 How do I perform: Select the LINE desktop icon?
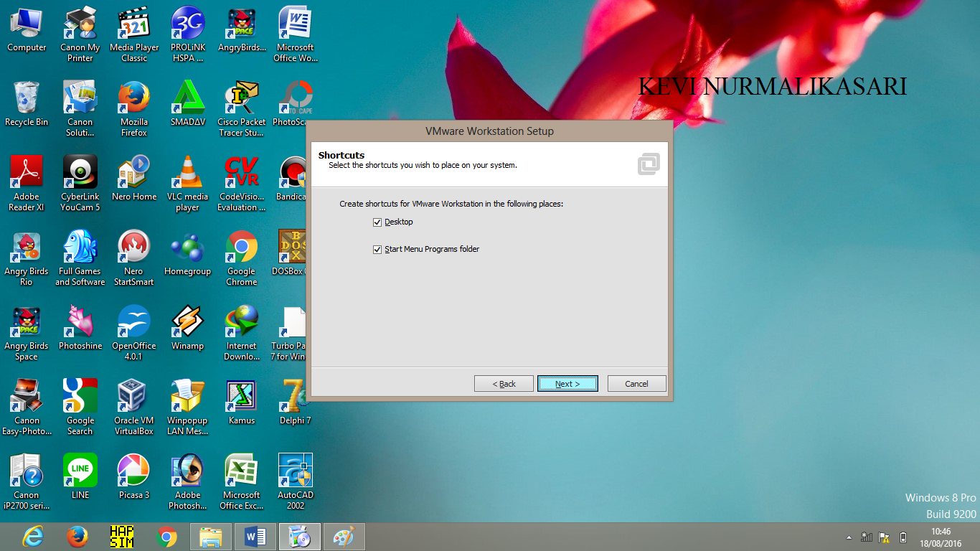coord(80,478)
